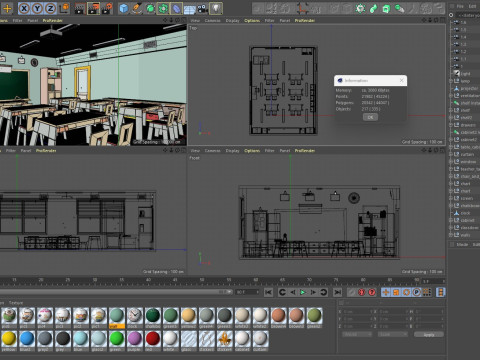Click Render to Picture Viewer icon
This screenshot has width=480, height=360.
pyautogui.click(x=93, y=8)
